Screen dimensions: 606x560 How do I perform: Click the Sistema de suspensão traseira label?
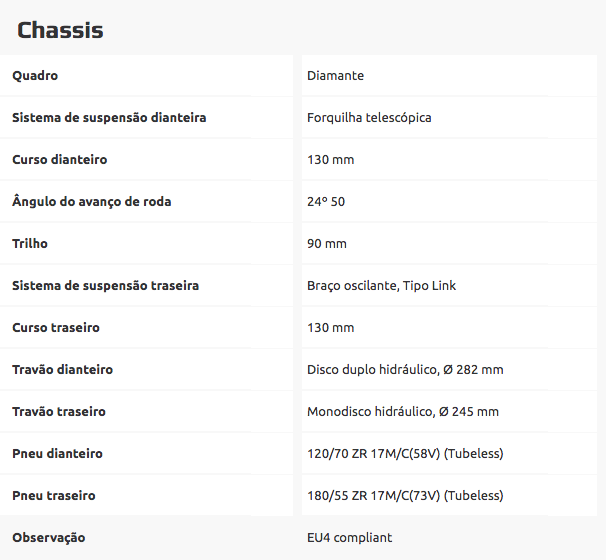pos(105,286)
